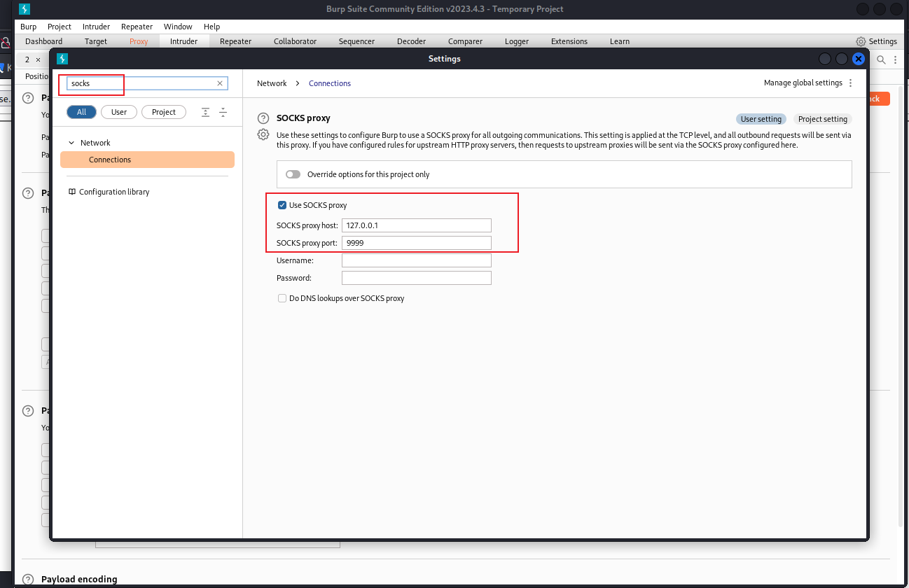909x588 pixels.
Task: Click the gear Settings button in main window
Action: click(x=876, y=41)
